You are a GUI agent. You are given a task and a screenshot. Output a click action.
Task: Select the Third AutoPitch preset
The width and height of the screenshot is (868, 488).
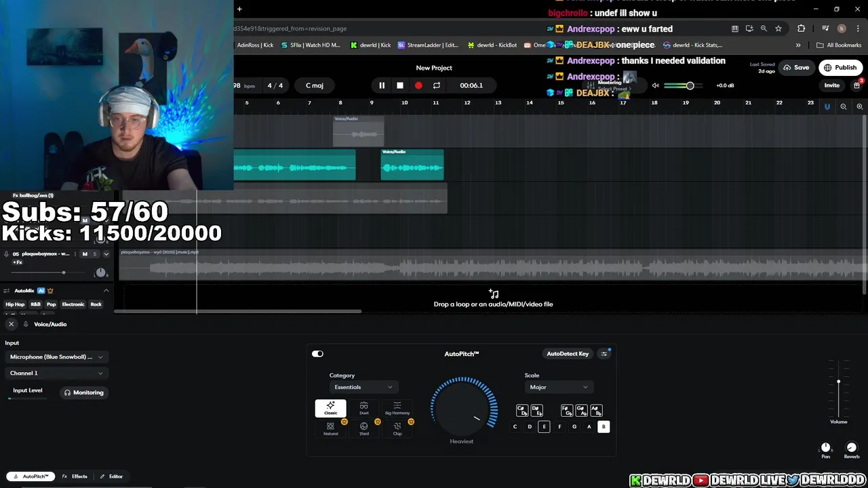point(364,428)
